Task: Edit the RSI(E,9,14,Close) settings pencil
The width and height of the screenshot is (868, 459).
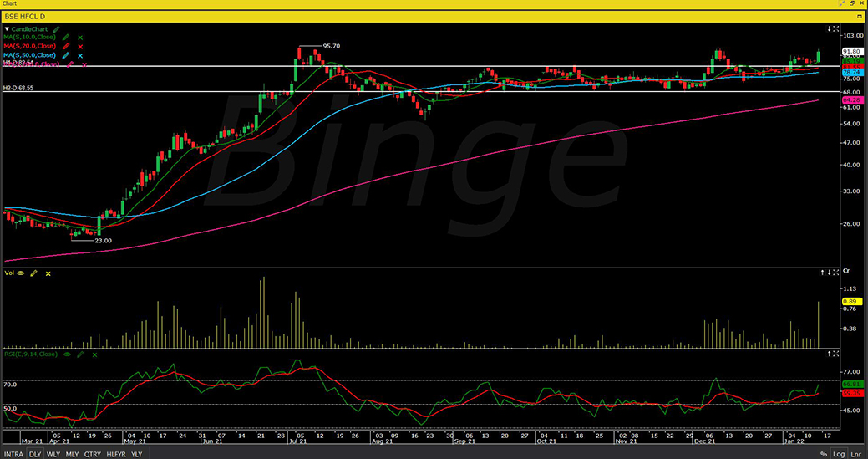Action: [81, 354]
